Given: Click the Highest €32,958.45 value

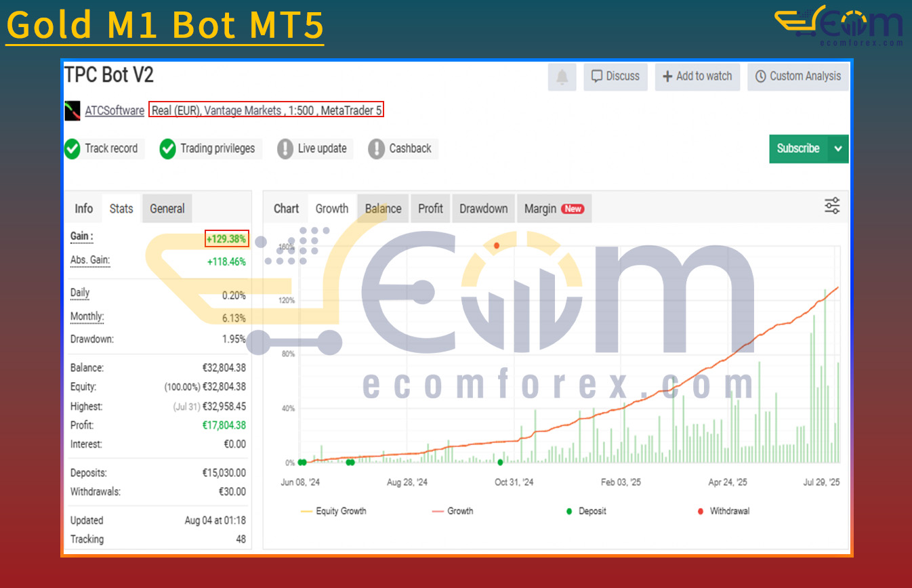Looking at the screenshot, I should coord(224,406).
